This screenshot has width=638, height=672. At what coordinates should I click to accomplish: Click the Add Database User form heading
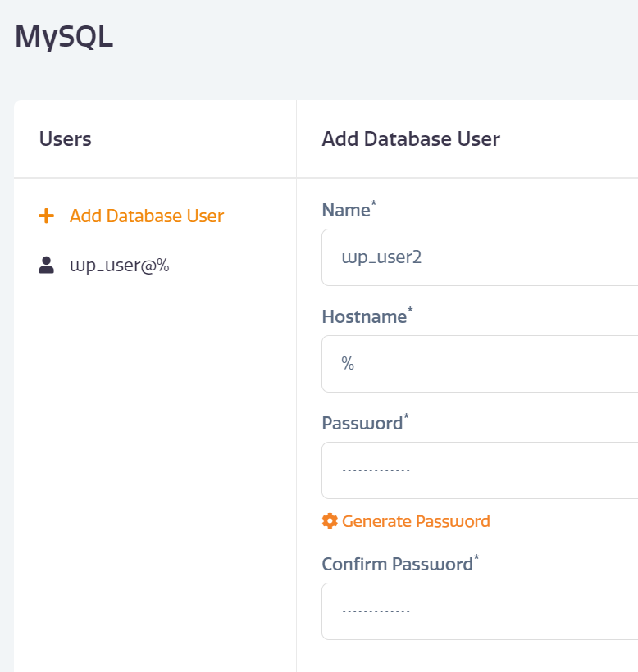click(411, 138)
